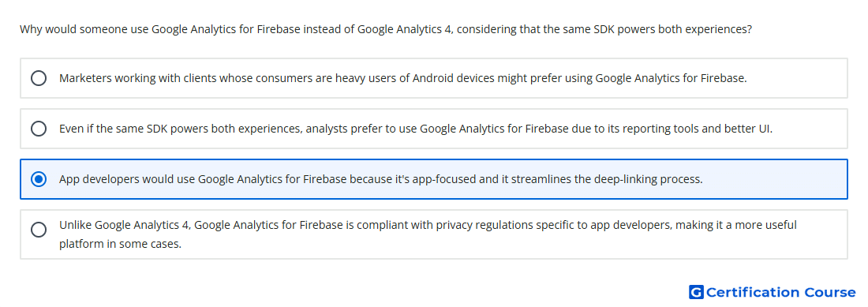Select the radio button for the Android devices answer
This screenshot has height=307, width=868.
pos(39,78)
